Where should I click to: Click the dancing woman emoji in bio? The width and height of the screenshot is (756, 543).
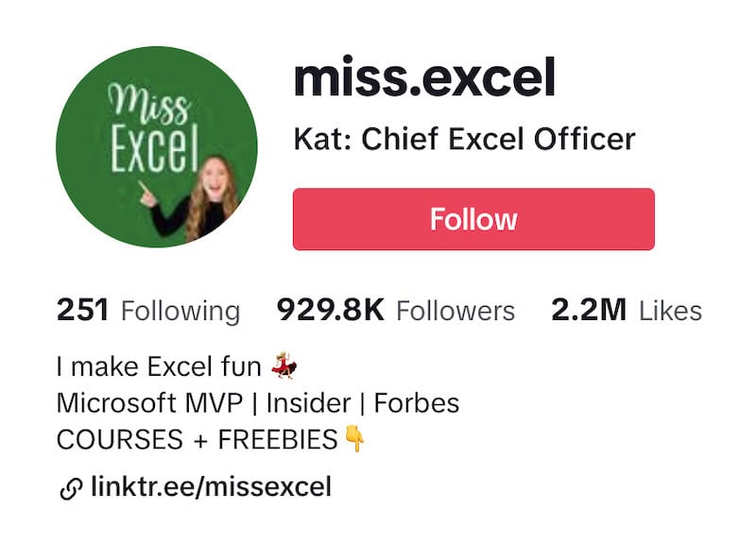coord(284,365)
